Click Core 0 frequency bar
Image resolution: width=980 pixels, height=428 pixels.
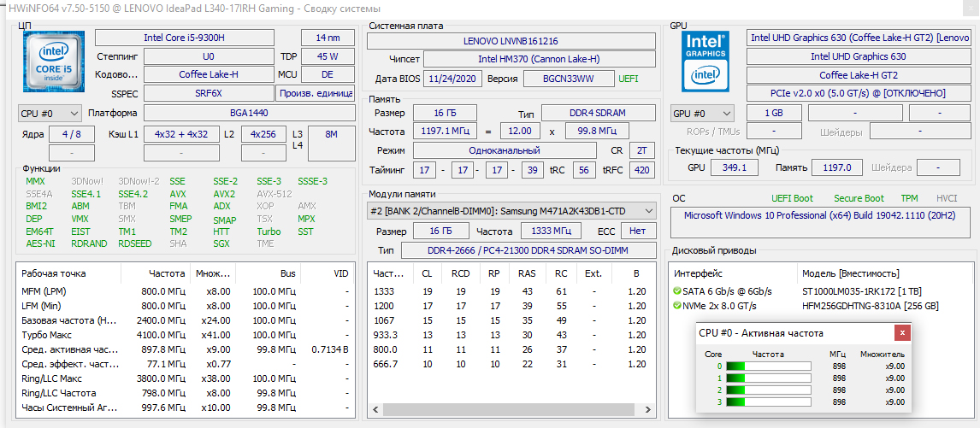click(x=768, y=366)
